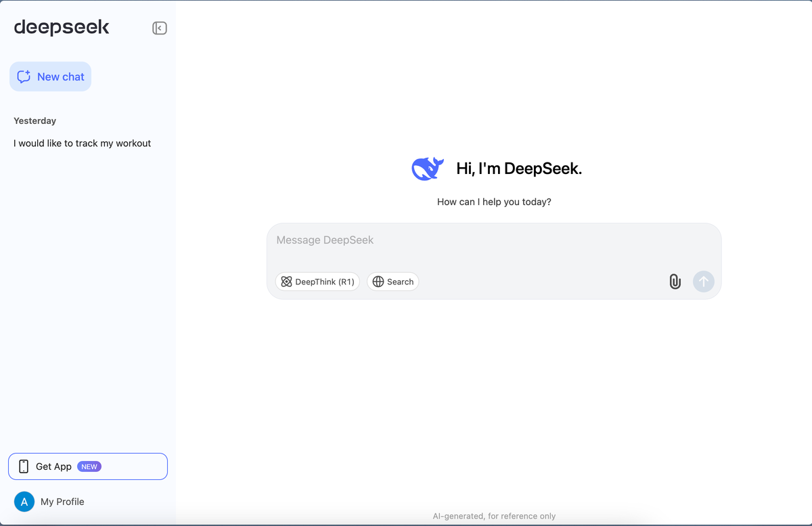Image resolution: width=812 pixels, height=526 pixels.
Task: Click the deepseek wordmark logo
Action: pos(61,27)
